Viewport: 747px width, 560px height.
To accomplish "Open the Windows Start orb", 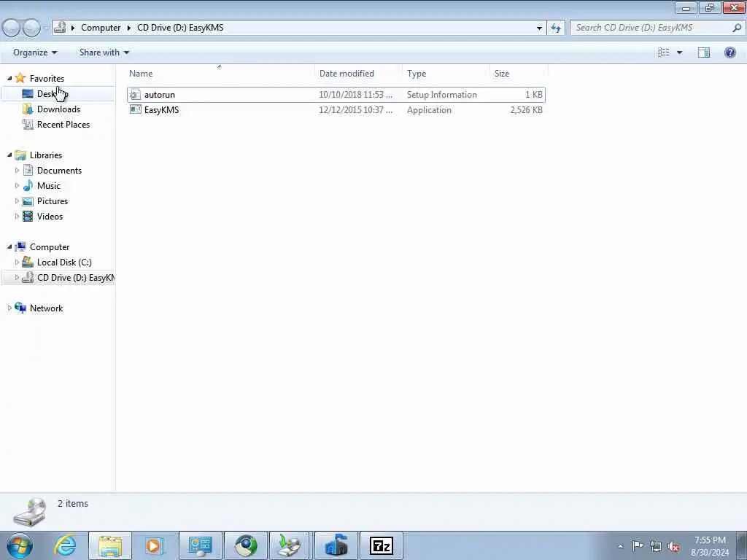I will 20,545.
